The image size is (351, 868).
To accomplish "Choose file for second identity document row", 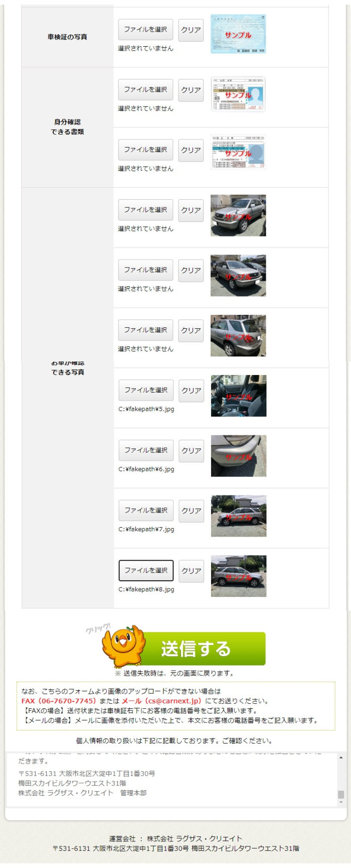I will coord(145,150).
